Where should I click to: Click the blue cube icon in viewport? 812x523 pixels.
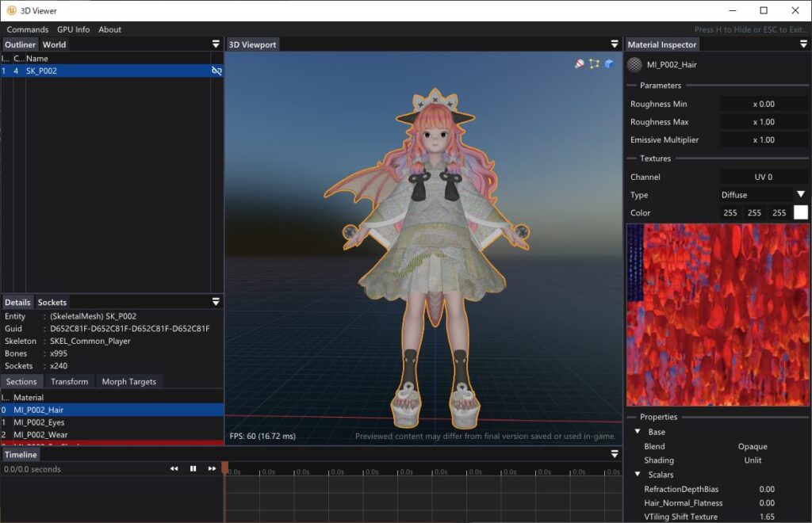pos(609,63)
